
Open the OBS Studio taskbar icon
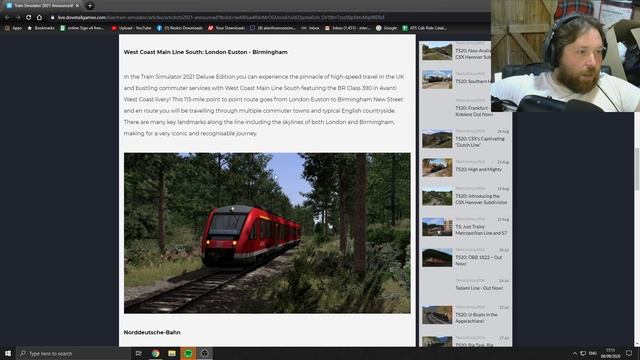(204, 353)
